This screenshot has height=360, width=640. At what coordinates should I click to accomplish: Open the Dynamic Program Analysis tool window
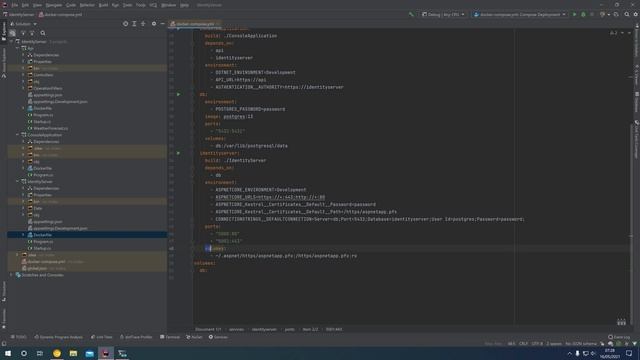click(58, 337)
